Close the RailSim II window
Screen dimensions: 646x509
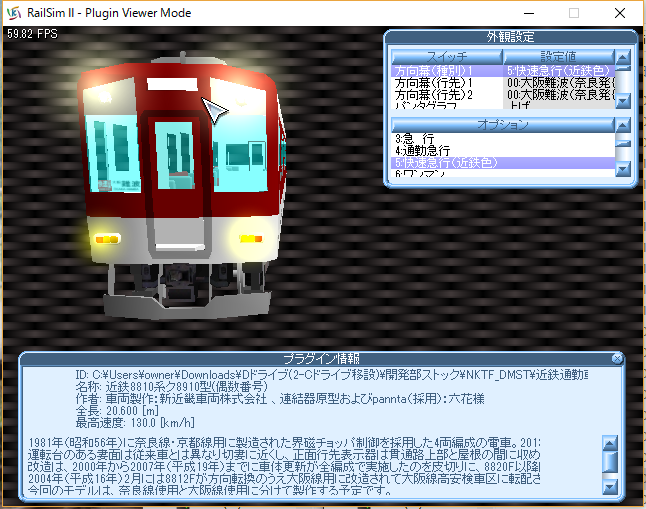tap(620, 13)
